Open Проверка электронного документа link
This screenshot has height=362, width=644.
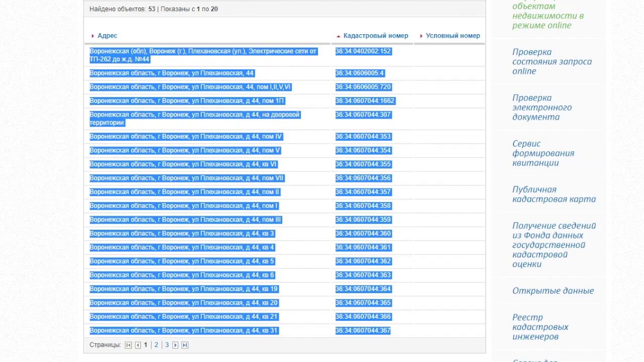[x=542, y=107]
